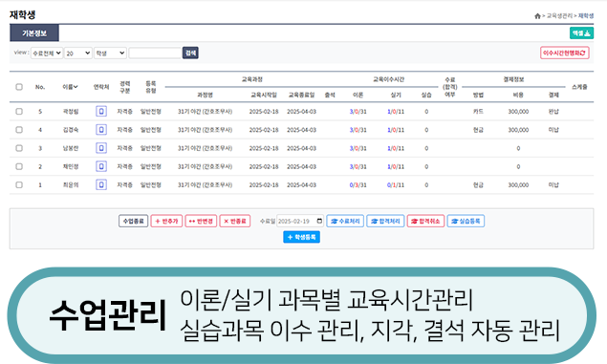Open the rows-per-page 20 dropdown
Screen dimensions: 607x364
coord(77,53)
